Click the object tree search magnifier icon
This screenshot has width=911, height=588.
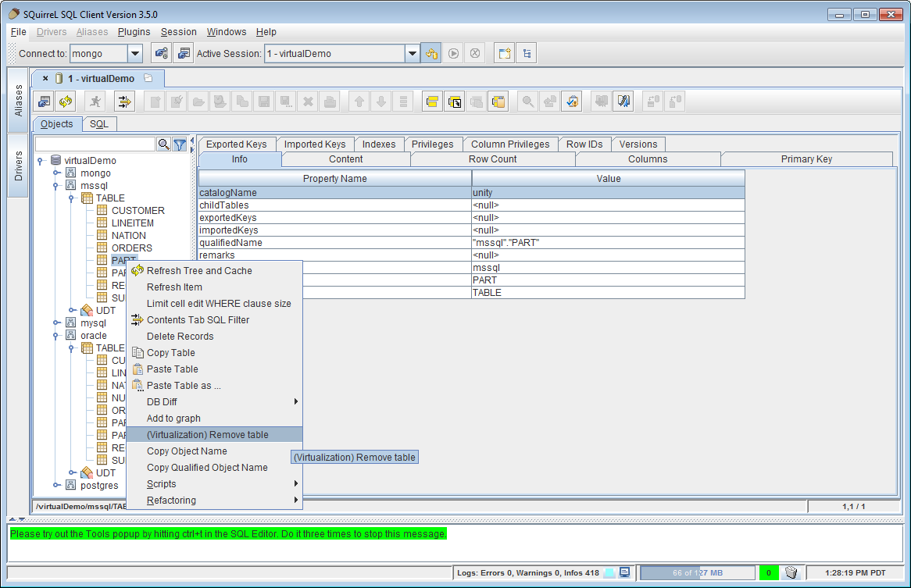tap(163, 144)
